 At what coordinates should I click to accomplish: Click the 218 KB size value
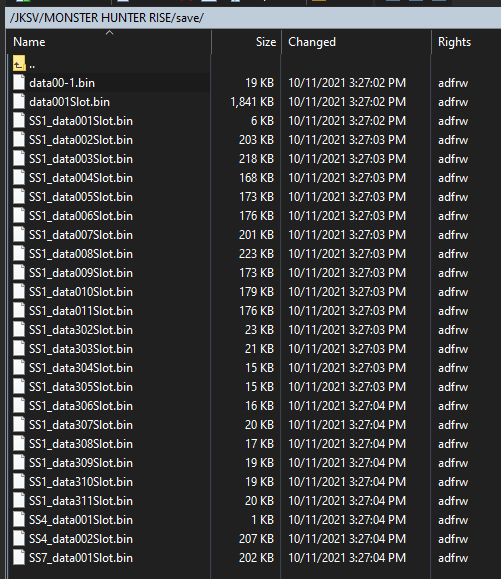pyautogui.click(x=257, y=159)
